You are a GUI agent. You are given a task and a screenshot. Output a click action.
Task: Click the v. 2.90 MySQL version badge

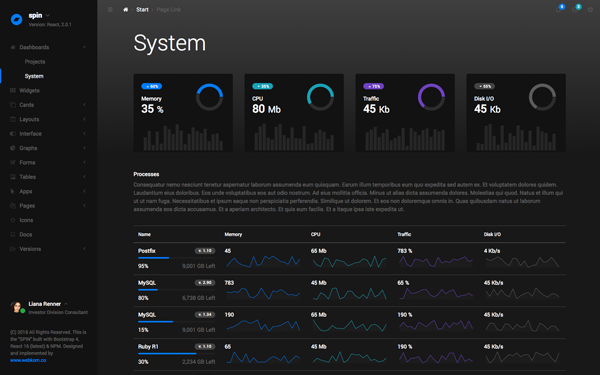click(205, 283)
